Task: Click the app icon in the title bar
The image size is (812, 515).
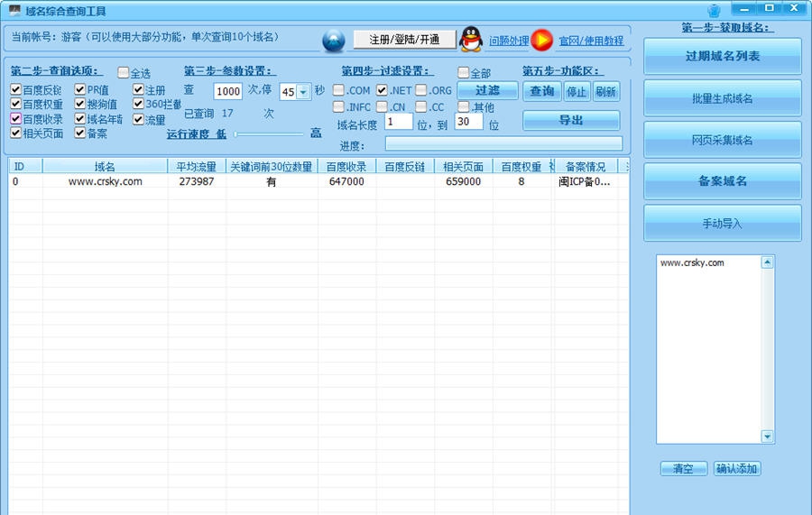Action: pos(14,11)
